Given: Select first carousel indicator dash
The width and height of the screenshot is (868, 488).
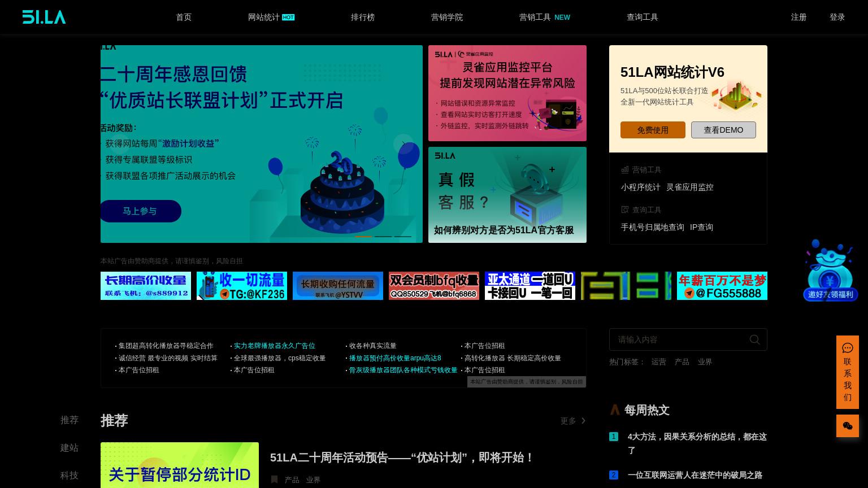Looking at the screenshot, I should point(363,236).
